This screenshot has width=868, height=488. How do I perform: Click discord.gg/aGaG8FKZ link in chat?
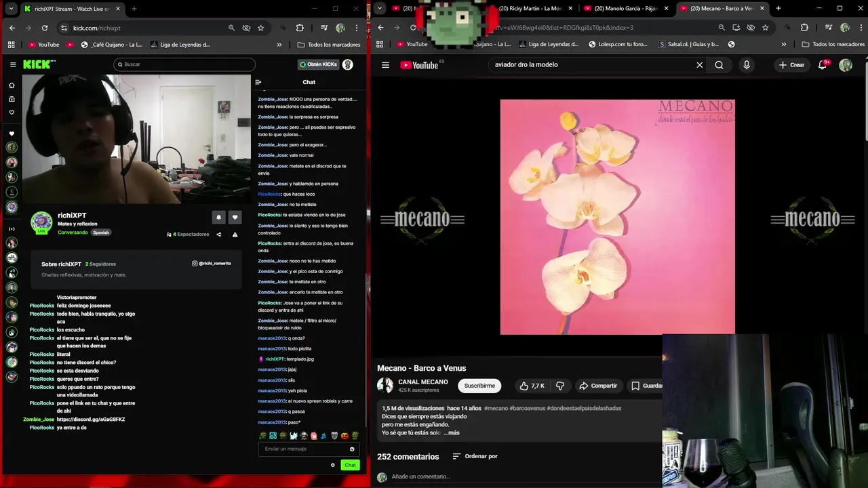point(91,420)
